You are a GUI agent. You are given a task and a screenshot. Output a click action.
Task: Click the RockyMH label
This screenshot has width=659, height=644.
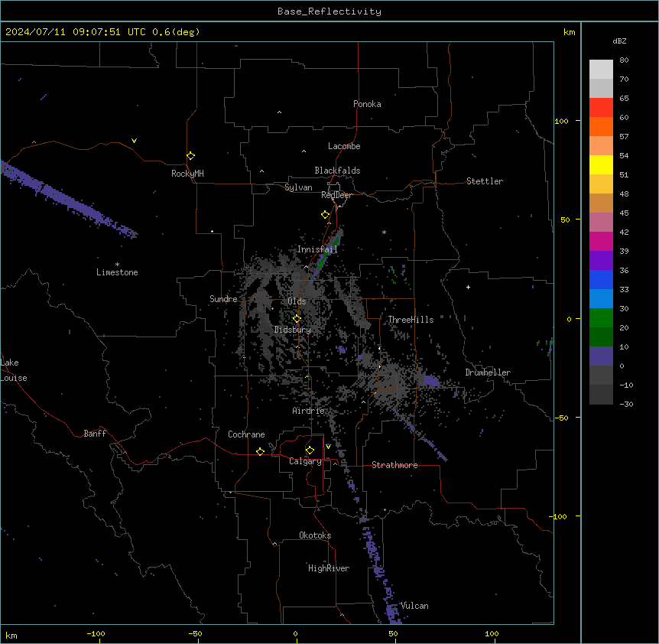(187, 174)
